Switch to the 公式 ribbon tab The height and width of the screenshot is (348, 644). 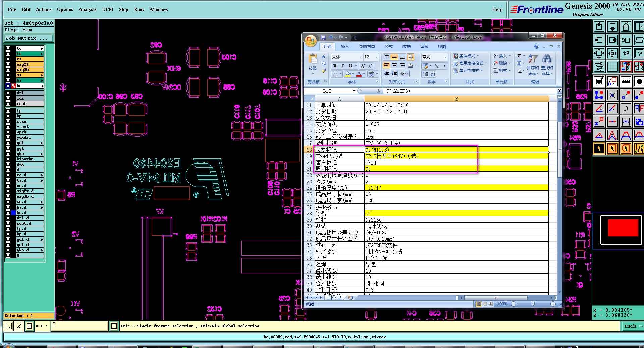coord(388,47)
